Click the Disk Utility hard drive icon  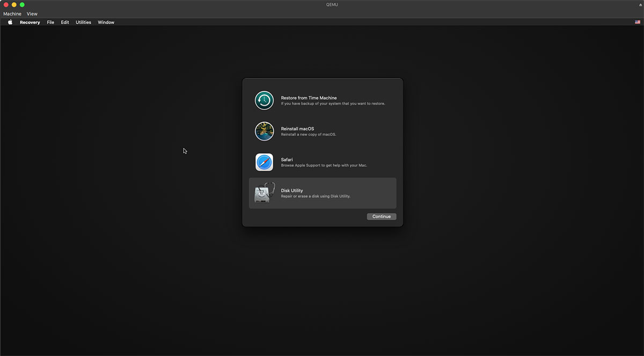pyautogui.click(x=264, y=193)
